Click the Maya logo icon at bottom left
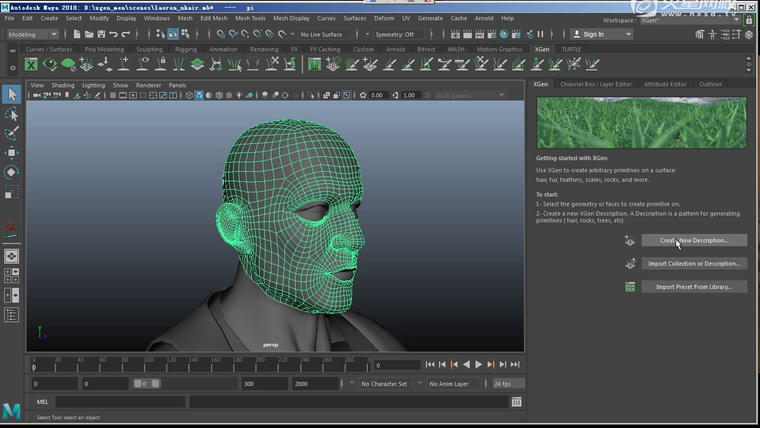The height and width of the screenshot is (428, 760). pos(12,410)
